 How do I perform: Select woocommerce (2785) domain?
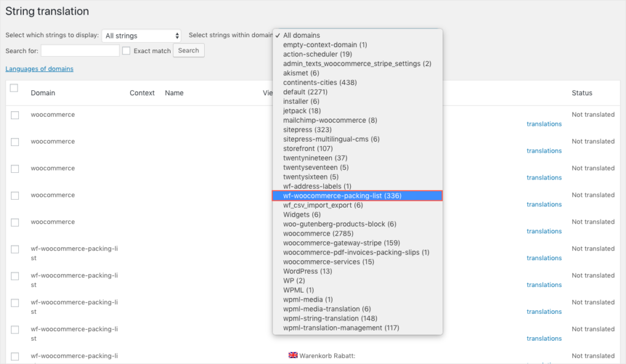[357, 233]
